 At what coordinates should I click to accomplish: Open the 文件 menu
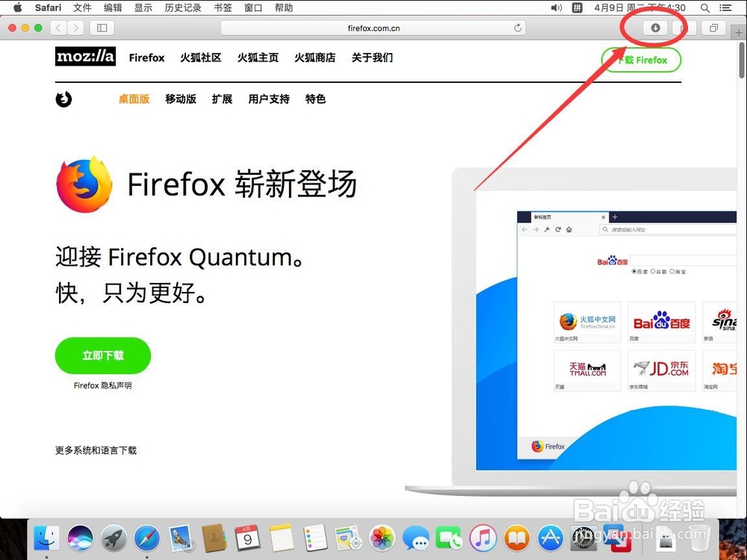tap(82, 7)
